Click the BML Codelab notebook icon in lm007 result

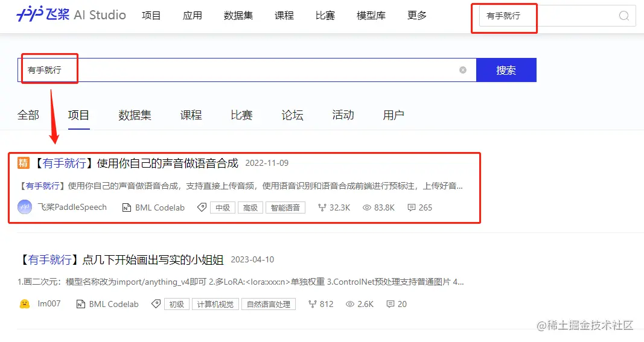click(x=80, y=304)
